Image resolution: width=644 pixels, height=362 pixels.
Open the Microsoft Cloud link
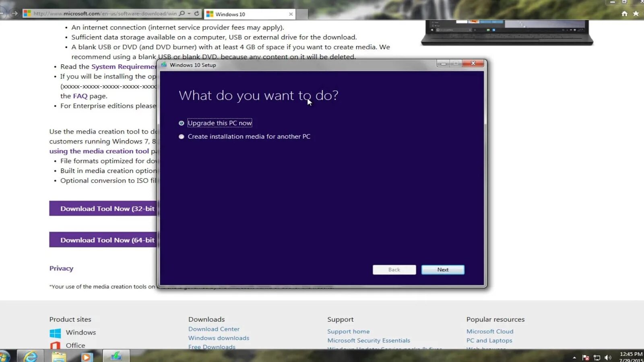(490, 331)
